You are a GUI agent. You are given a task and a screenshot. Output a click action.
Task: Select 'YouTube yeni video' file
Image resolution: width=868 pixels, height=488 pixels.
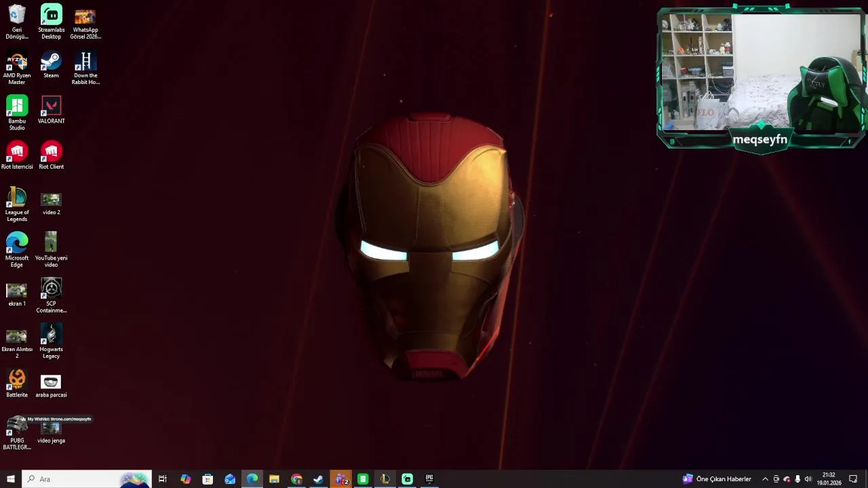(51, 250)
